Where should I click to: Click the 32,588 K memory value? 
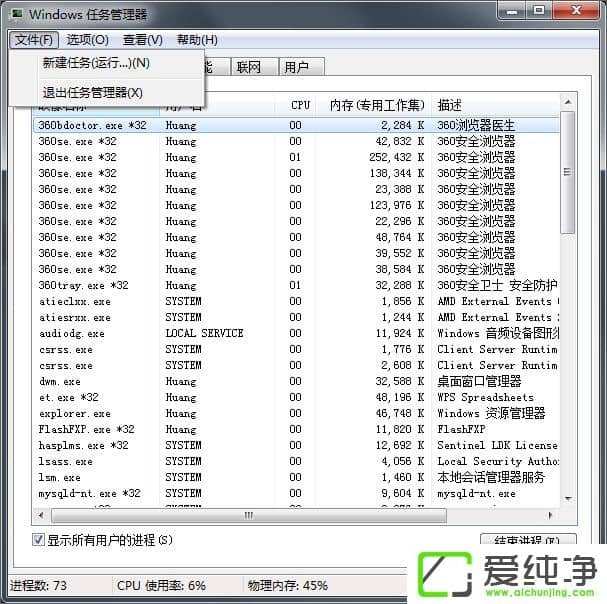[x=400, y=381]
